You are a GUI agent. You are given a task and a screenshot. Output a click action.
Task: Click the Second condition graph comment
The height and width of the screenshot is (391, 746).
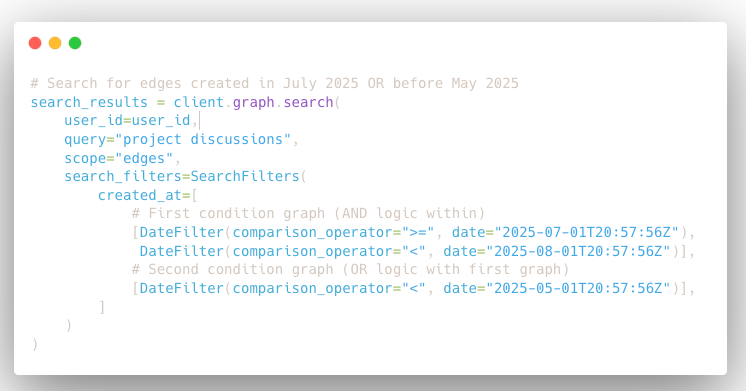click(x=350, y=269)
